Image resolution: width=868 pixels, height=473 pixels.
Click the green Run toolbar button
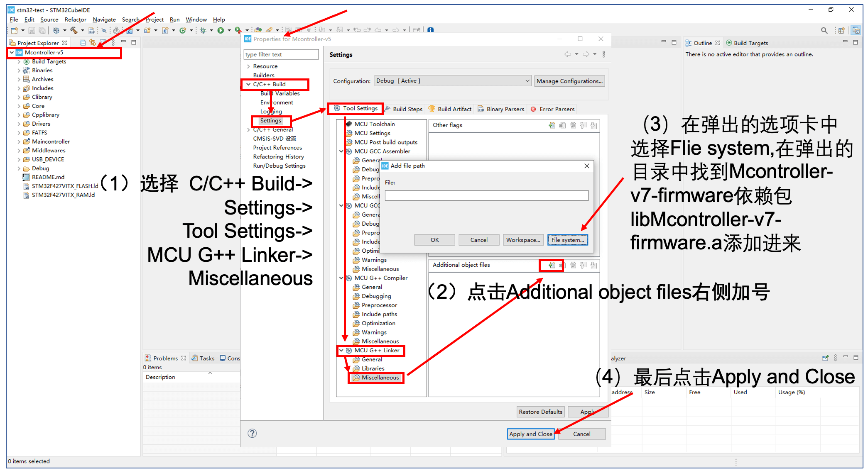[221, 30]
